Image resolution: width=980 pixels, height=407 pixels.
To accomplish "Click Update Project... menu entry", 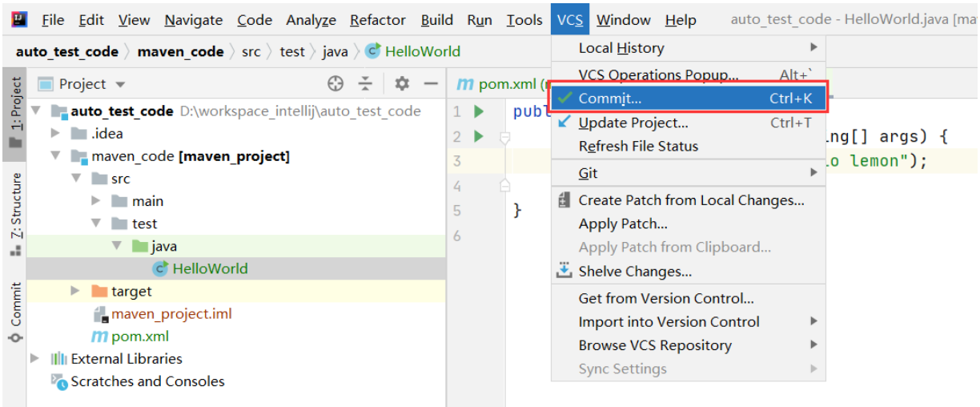I will coord(633,123).
